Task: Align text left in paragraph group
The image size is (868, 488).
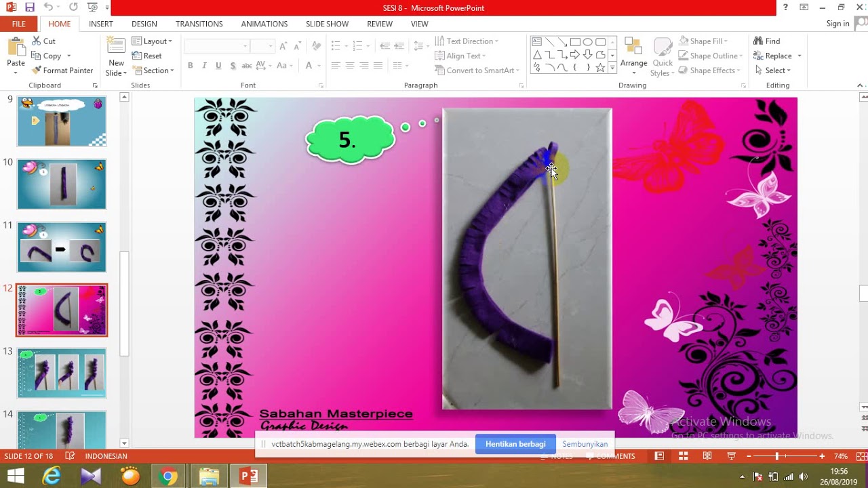Action: (336, 66)
